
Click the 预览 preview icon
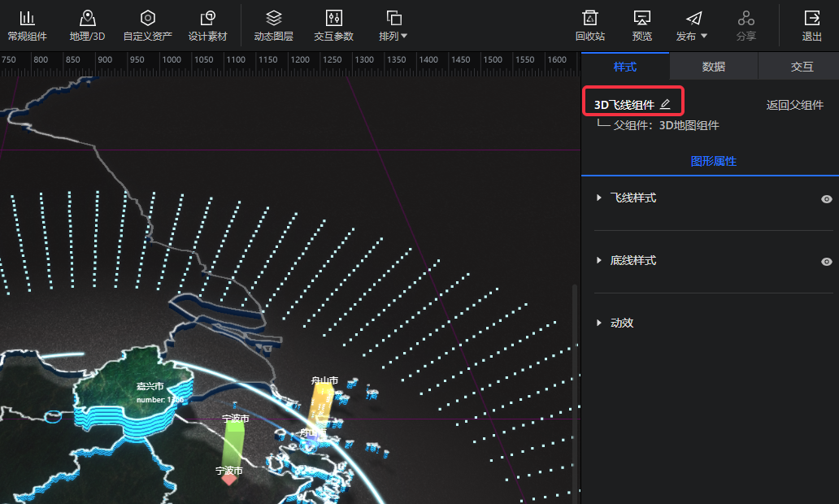pyautogui.click(x=642, y=18)
